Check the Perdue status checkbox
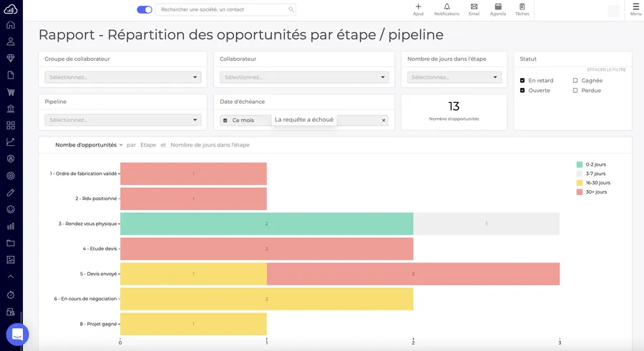The height and width of the screenshot is (351, 644). coord(575,91)
